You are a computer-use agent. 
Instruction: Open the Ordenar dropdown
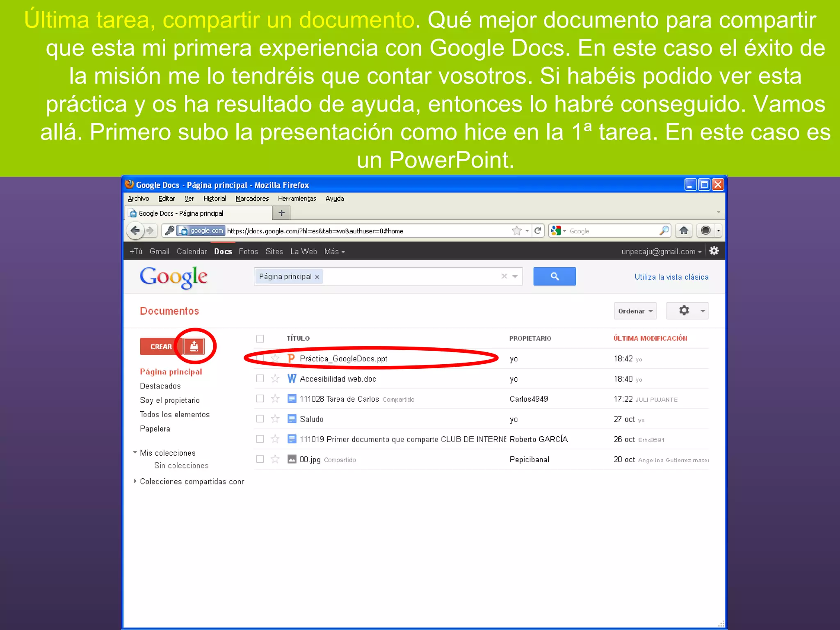[635, 311]
